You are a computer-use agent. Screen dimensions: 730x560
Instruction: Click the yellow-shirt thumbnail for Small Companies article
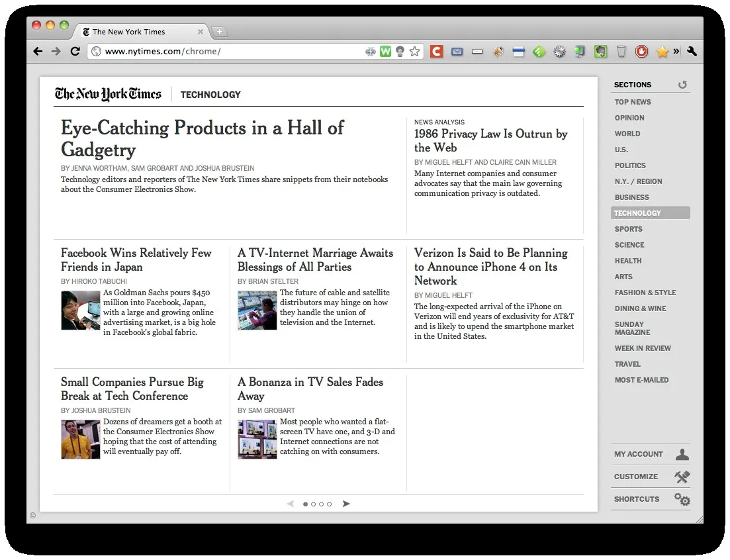pos(81,440)
